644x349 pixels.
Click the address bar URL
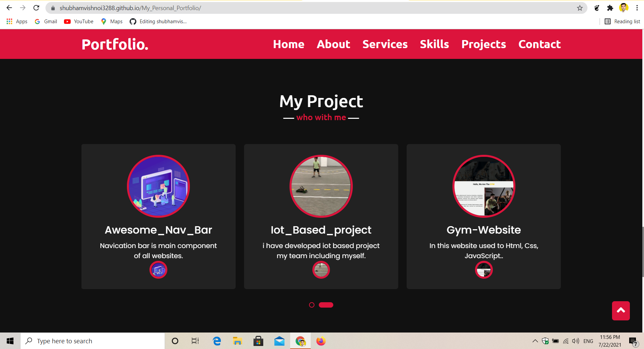pyautogui.click(x=130, y=8)
